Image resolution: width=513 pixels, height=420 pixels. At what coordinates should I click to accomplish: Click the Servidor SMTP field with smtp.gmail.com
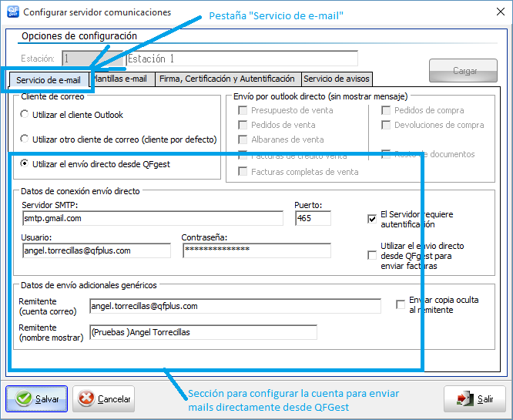[153, 218]
